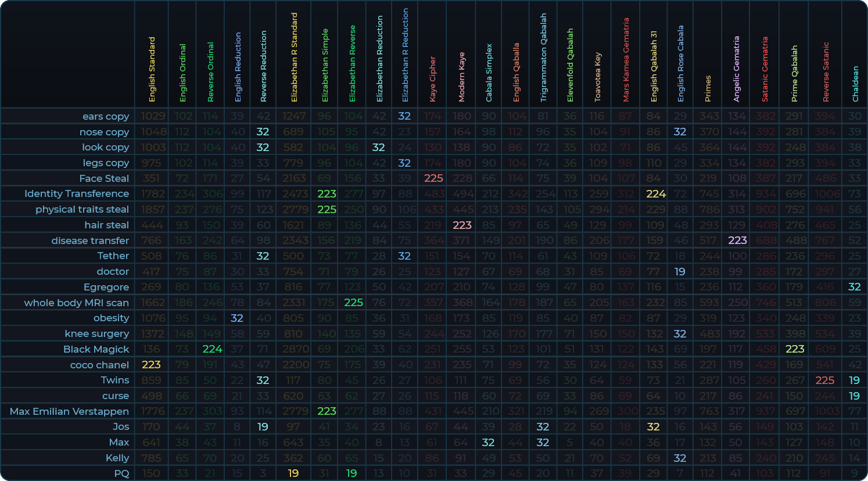The height and width of the screenshot is (481, 868).
Task: Select the Trigrammaton Qabalah column header
Action: pyautogui.click(x=543, y=58)
